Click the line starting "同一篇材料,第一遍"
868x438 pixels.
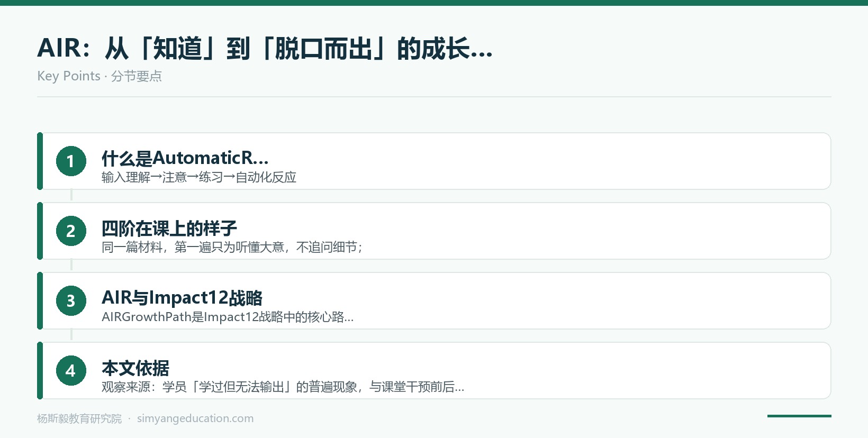coord(232,247)
